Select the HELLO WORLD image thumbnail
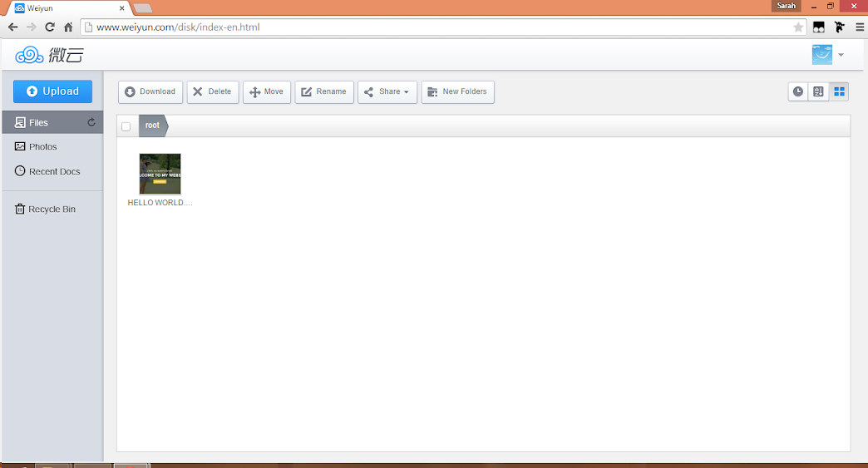This screenshot has width=868, height=468. click(x=160, y=174)
